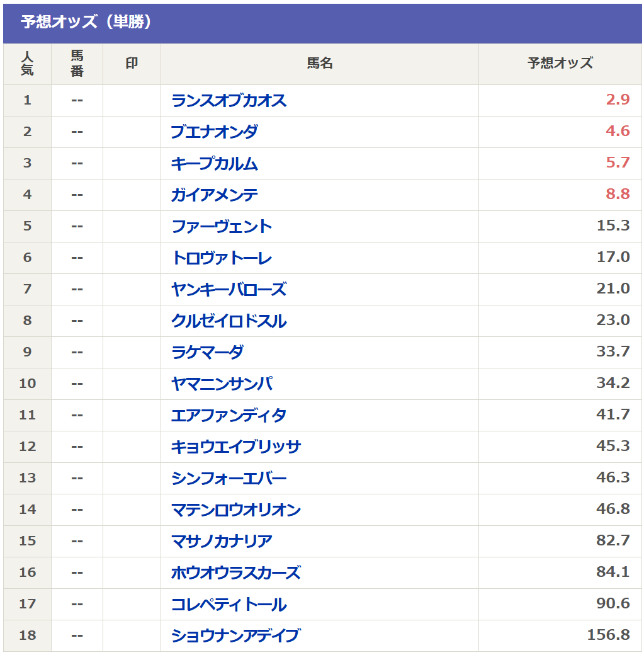Click ショウナンアデイブ horse link

(235, 636)
